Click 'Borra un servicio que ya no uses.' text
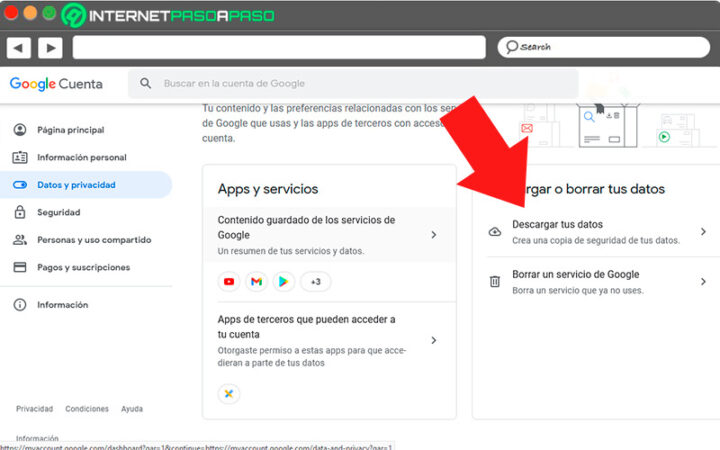Screen dimensions: 720x450 point(578,290)
